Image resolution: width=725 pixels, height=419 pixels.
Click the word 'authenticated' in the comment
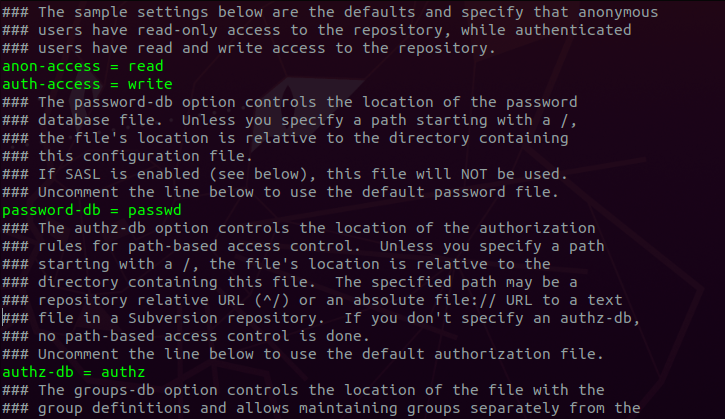pyautogui.click(x=577, y=30)
